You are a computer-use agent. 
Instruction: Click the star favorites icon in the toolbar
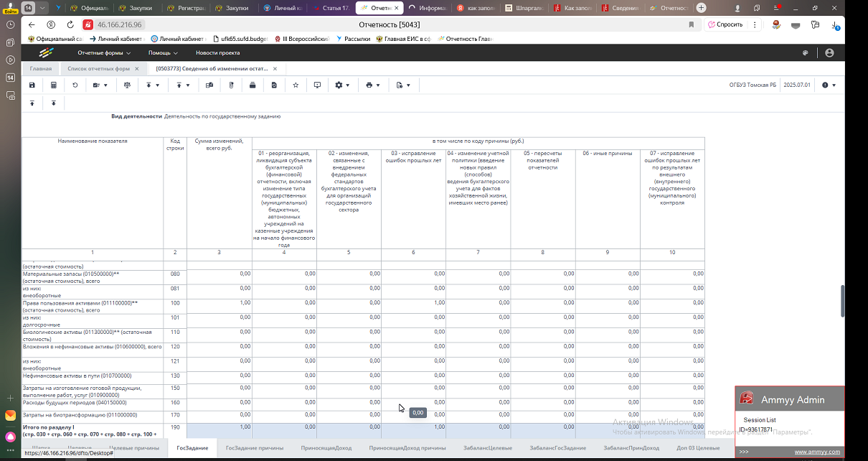pyautogui.click(x=296, y=85)
